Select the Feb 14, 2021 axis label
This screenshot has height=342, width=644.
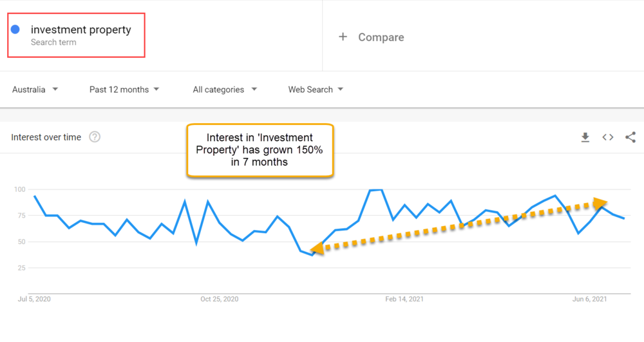click(404, 299)
